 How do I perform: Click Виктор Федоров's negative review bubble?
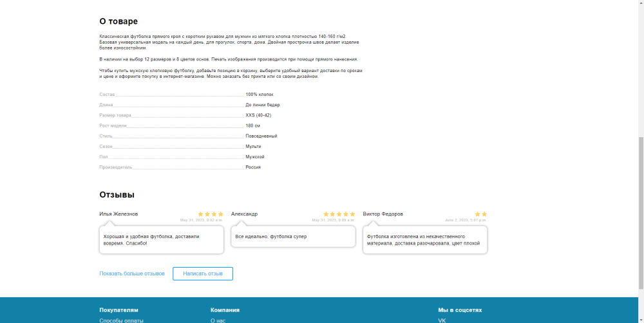pyautogui.click(x=425, y=240)
